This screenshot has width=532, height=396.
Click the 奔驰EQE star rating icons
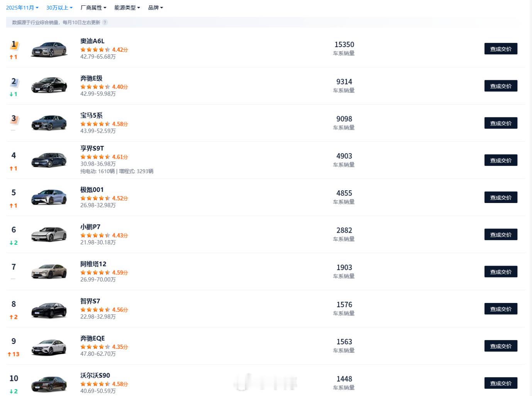pyautogui.click(x=95, y=347)
